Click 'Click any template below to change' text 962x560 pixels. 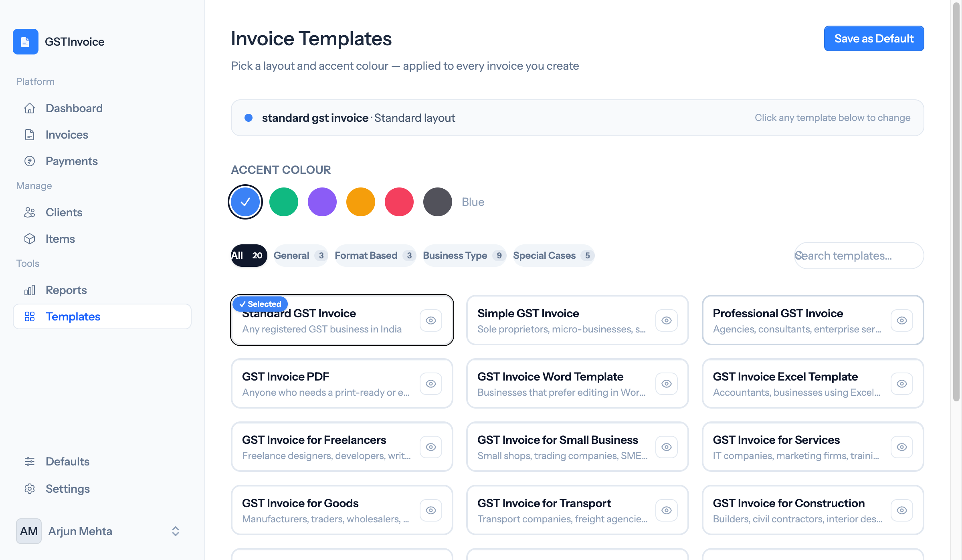pyautogui.click(x=833, y=118)
